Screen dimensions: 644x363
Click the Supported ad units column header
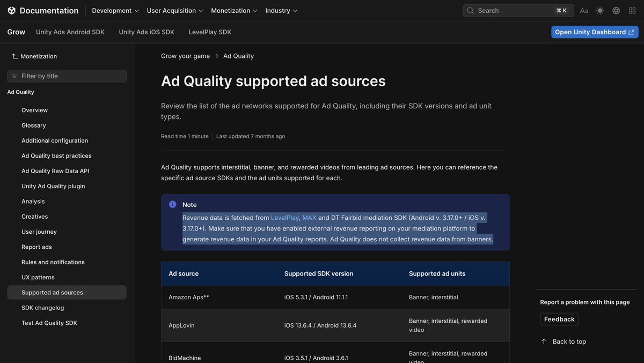437,273
